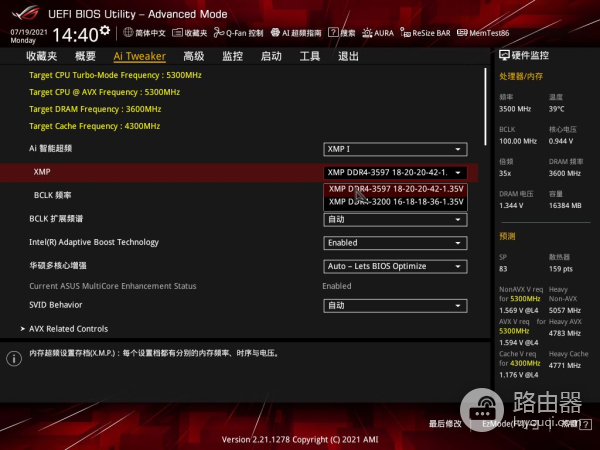Click the 35x ratio value
The image size is (600, 450).
point(505,173)
